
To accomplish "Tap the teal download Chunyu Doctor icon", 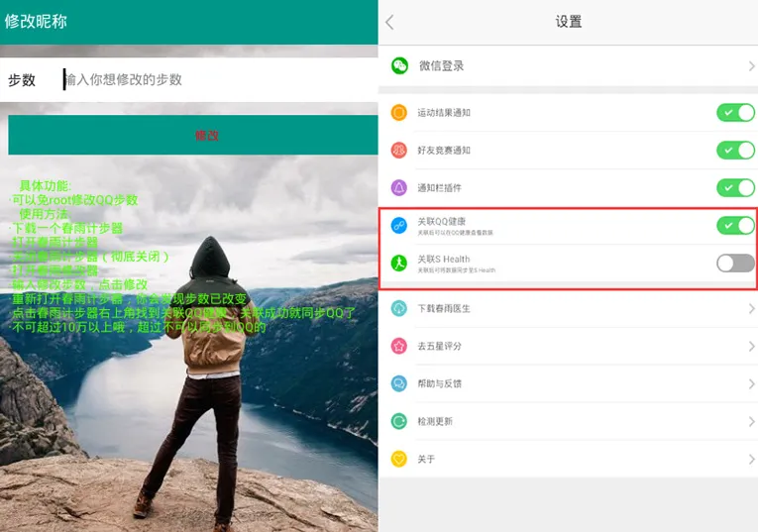I will [x=399, y=308].
